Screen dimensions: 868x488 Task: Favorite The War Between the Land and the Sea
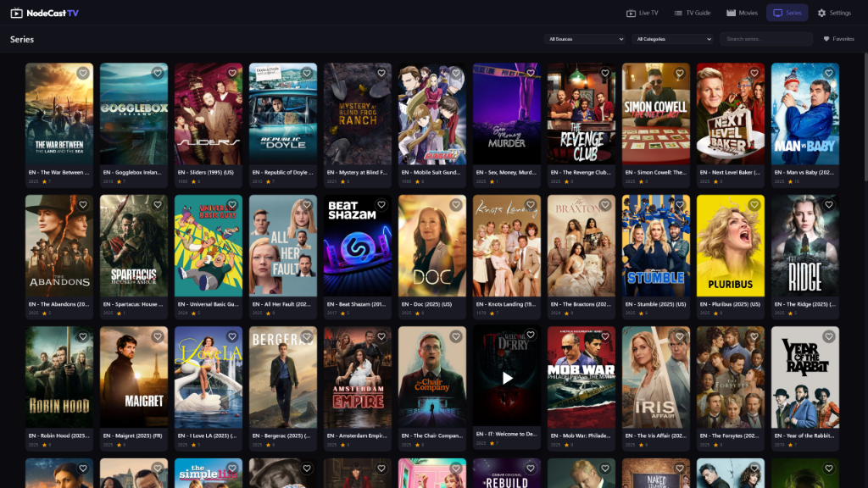(x=83, y=73)
